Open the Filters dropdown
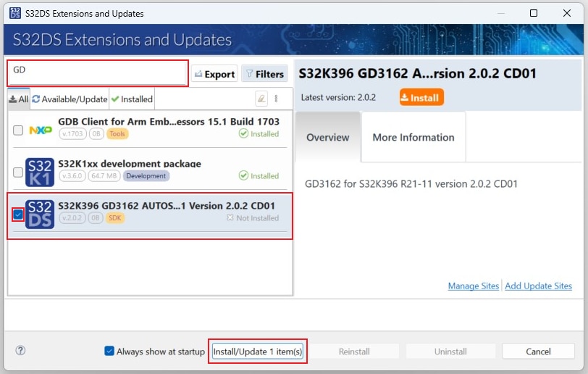 [x=264, y=74]
